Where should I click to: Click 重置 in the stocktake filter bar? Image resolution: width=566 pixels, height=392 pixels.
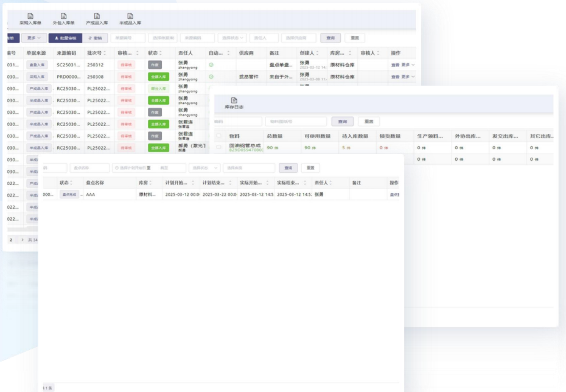pos(310,168)
